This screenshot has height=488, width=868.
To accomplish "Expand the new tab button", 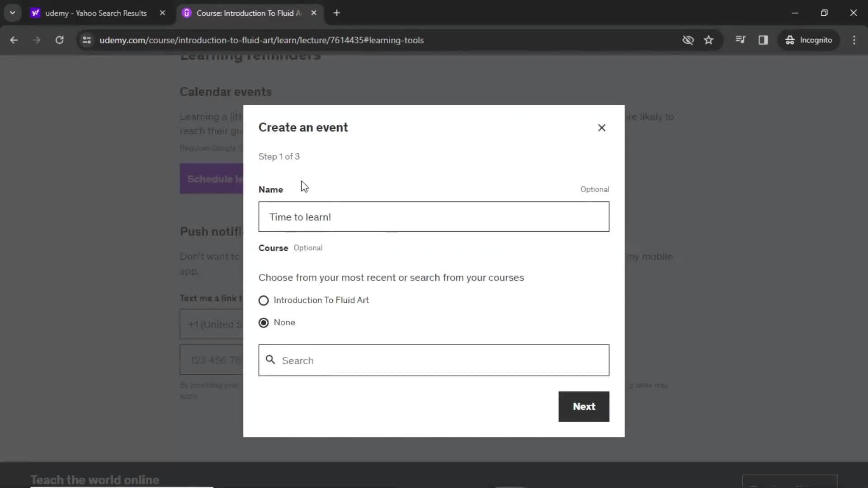I will (x=337, y=13).
